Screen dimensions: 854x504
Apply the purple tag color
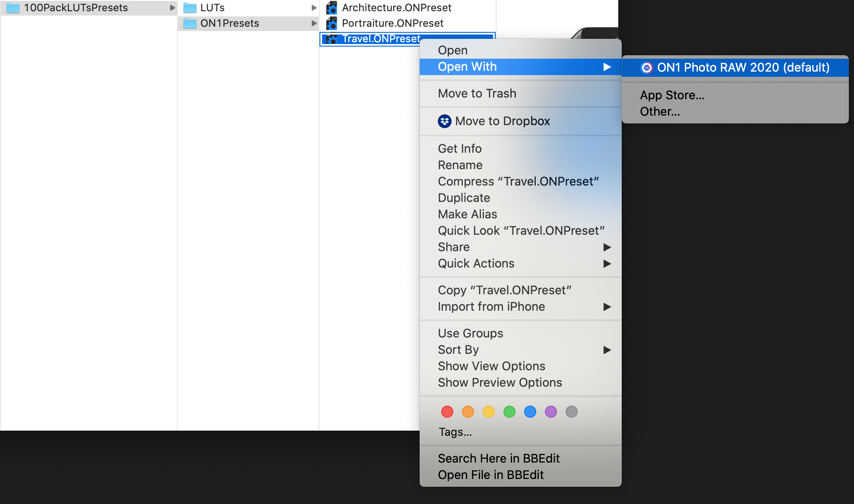click(x=551, y=412)
